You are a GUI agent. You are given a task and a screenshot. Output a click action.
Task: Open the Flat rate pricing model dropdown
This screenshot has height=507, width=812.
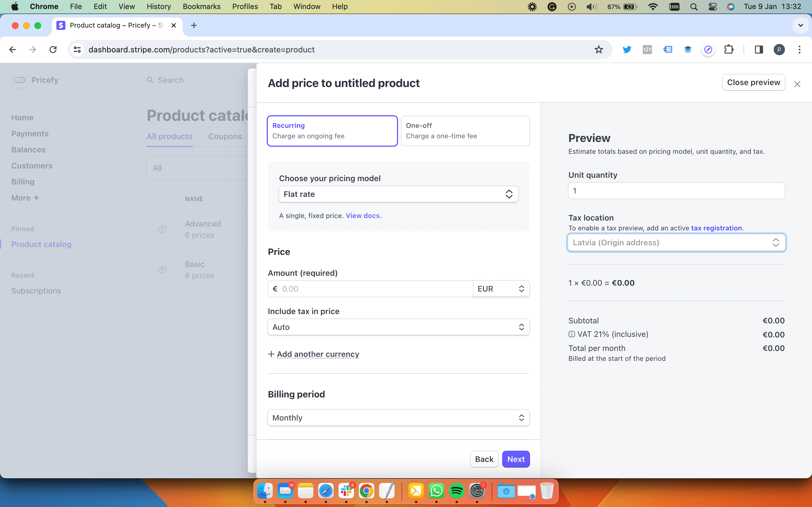[x=398, y=194]
